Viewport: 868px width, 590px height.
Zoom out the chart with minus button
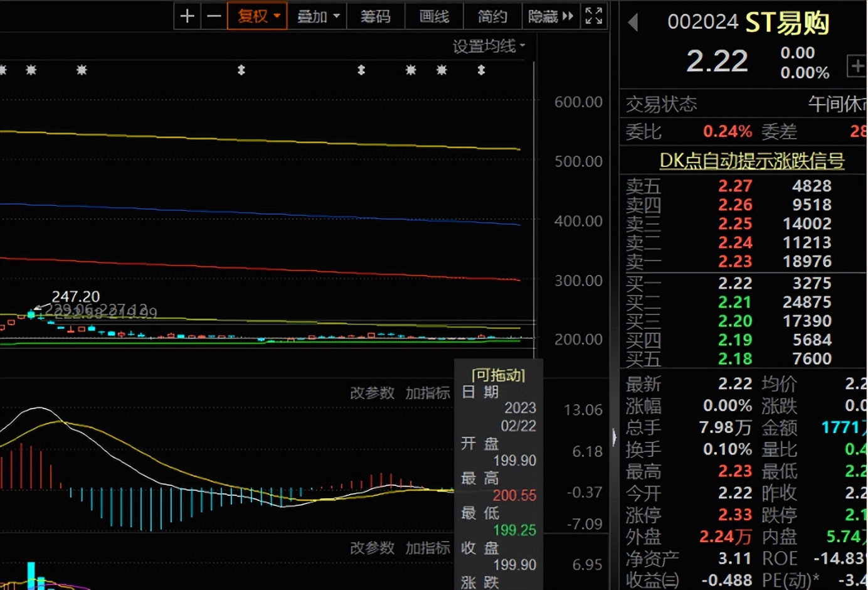[214, 16]
